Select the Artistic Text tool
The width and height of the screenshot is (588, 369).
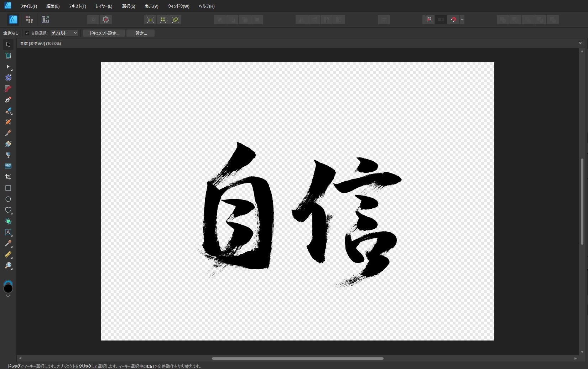coord(8,232)
